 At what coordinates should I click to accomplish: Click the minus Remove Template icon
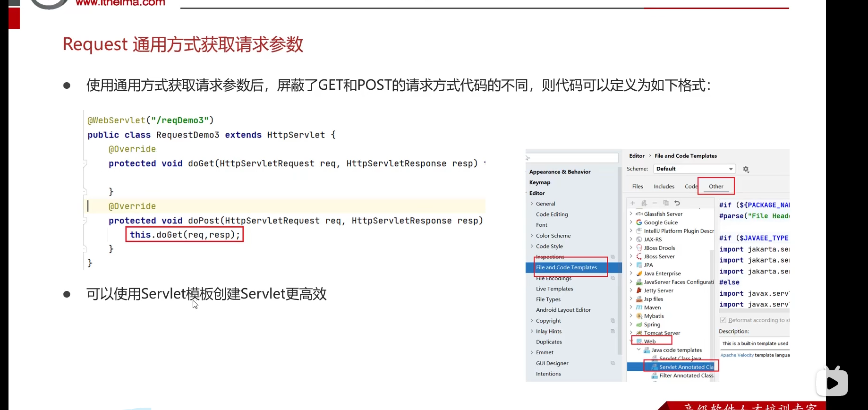tap(655, 203)
